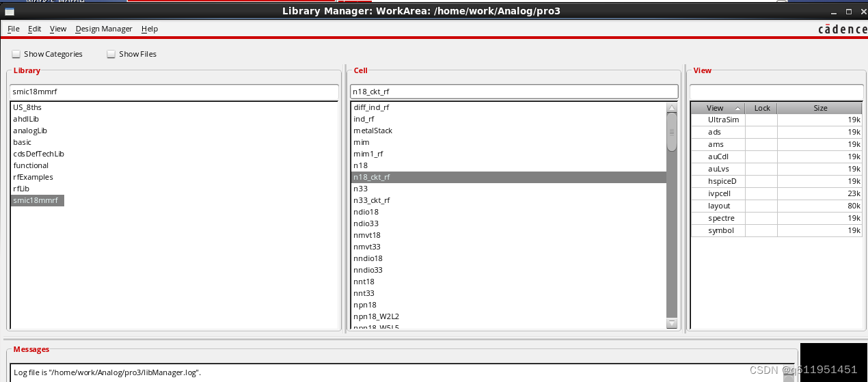Click the Cell list scroll up arrow
The width and height of the screenshot is (868, 382).
pyautogui.click(x=672, y=108)
